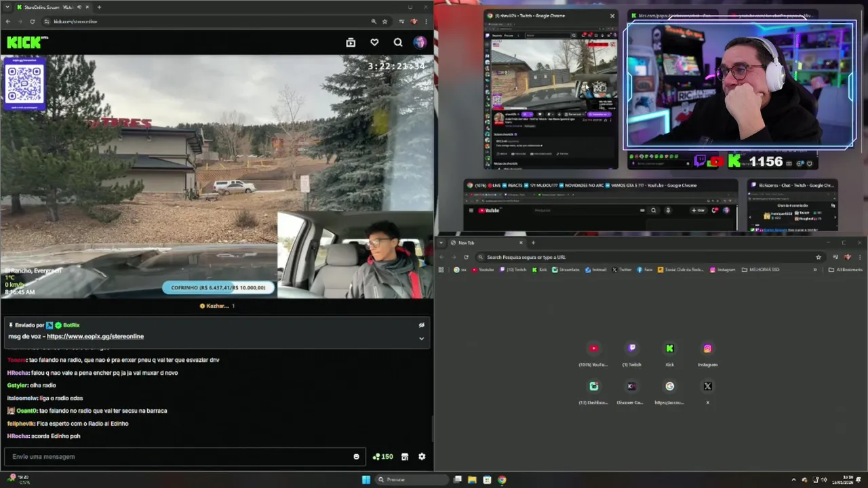Open the Youtube bookmark
The width and height of the screenshot is (868, 488).
click(x=482, y=270)
